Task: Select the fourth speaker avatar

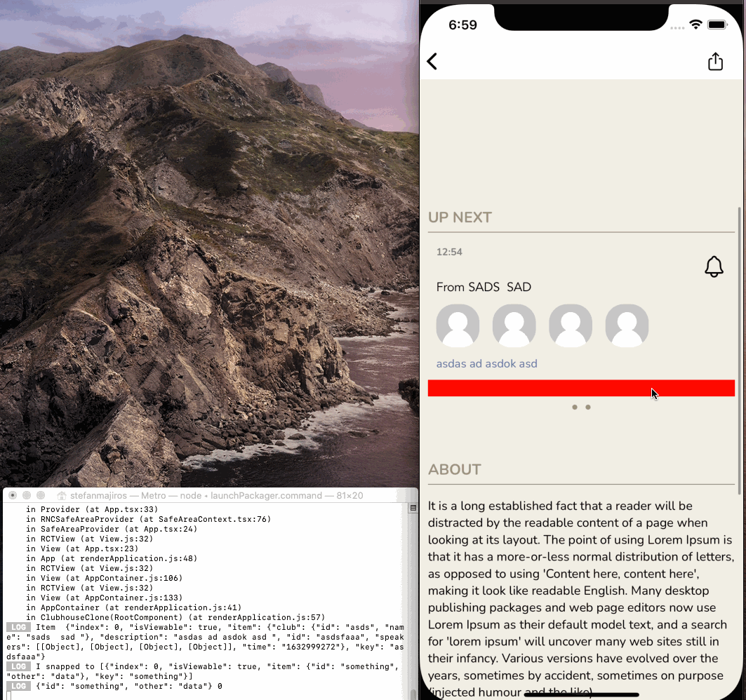Action: click(627, 325)
